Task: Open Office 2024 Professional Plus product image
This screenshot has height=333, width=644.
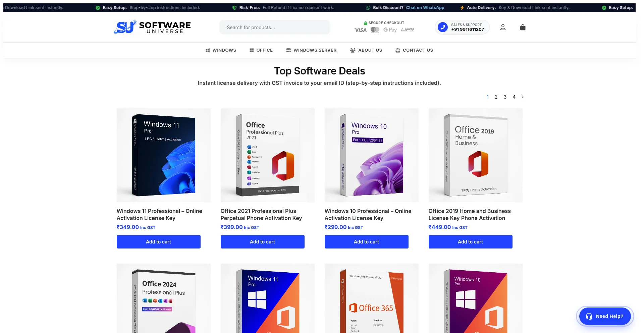Action: (x=164, y=298)
